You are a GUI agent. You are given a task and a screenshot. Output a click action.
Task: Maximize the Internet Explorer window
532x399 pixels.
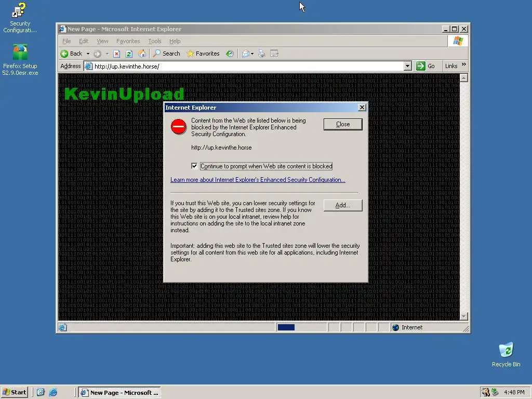pyautogui.click(x=455, y=29)
